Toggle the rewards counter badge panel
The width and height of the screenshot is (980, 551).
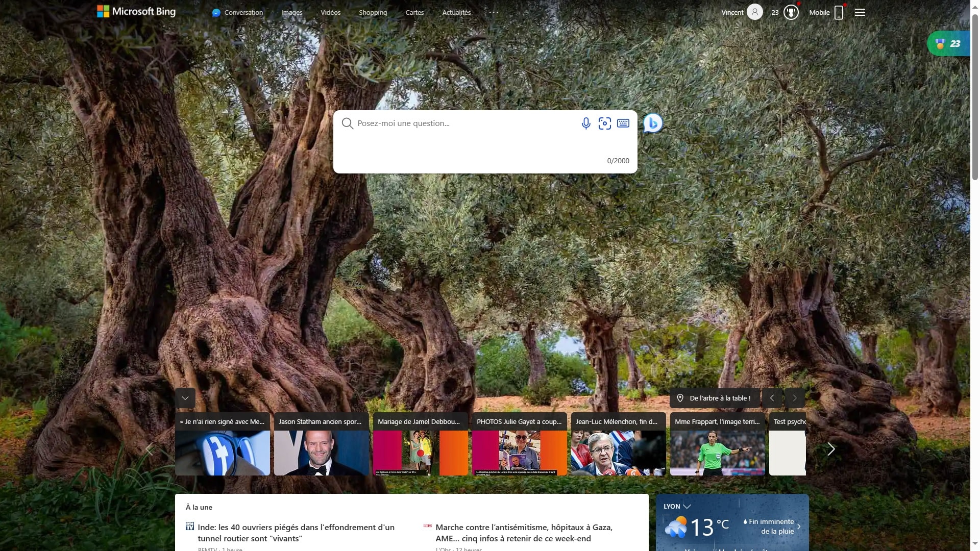click(949, 43)
